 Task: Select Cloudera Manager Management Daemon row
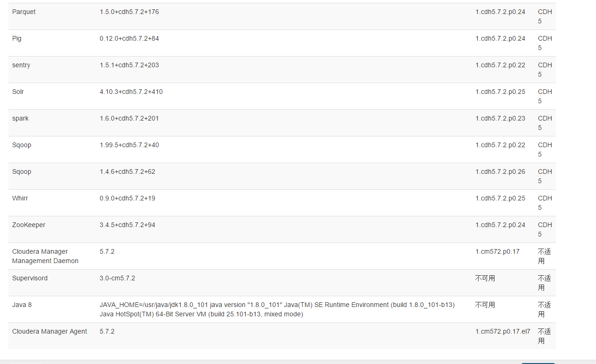(x=282, y=256)
